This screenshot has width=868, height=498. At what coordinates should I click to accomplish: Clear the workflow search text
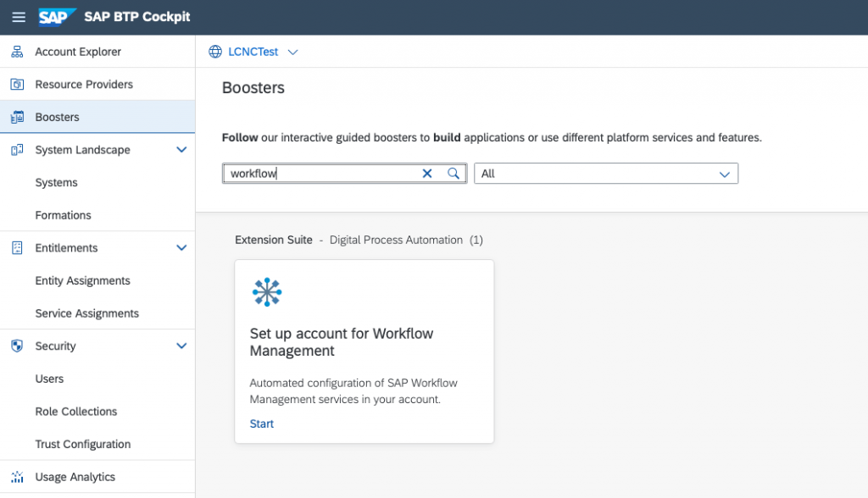(427, 173)
